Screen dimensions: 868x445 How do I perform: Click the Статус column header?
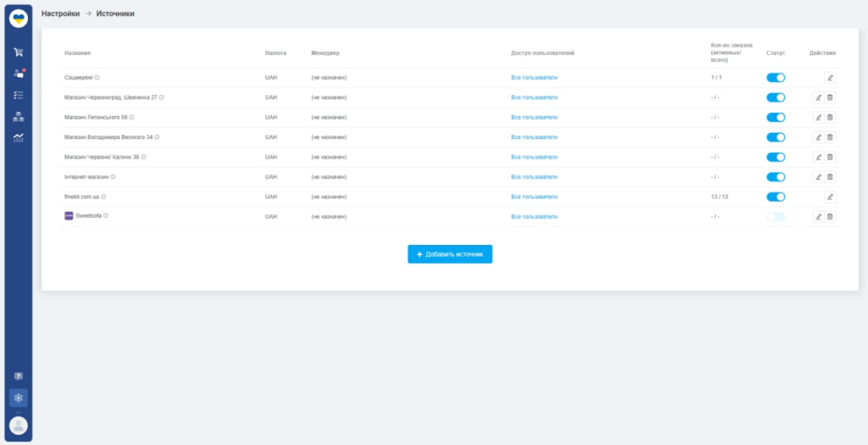776,53
